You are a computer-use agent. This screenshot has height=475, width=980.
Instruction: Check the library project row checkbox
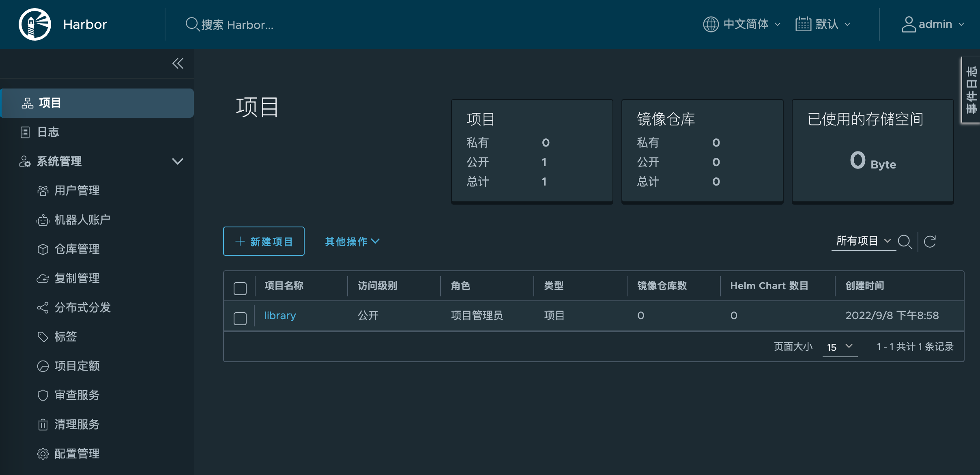pos(240,318)
